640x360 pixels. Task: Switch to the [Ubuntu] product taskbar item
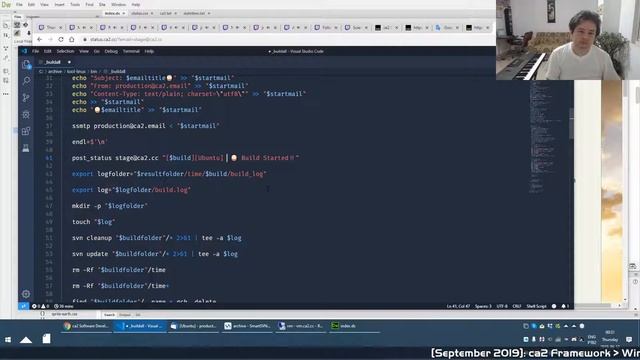point(194,326)
